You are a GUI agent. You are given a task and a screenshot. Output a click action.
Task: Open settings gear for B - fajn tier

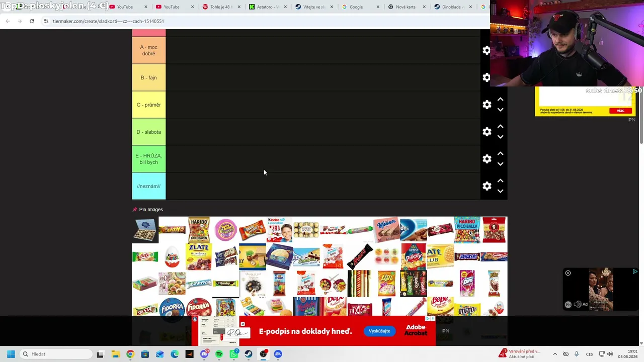487,77
